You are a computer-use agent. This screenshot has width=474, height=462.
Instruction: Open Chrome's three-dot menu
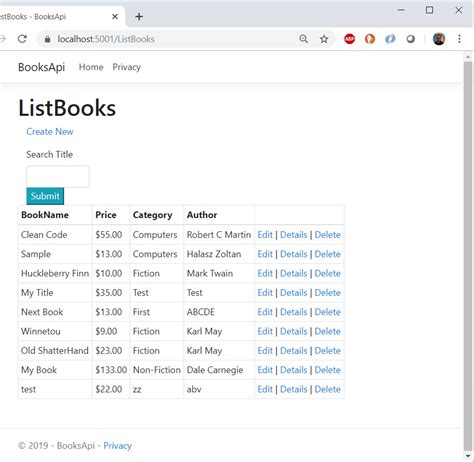(x=459, y=39)
